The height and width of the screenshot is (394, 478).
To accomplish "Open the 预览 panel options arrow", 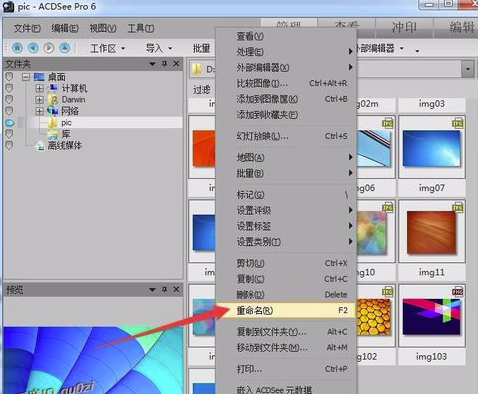I will click(152, 289).
